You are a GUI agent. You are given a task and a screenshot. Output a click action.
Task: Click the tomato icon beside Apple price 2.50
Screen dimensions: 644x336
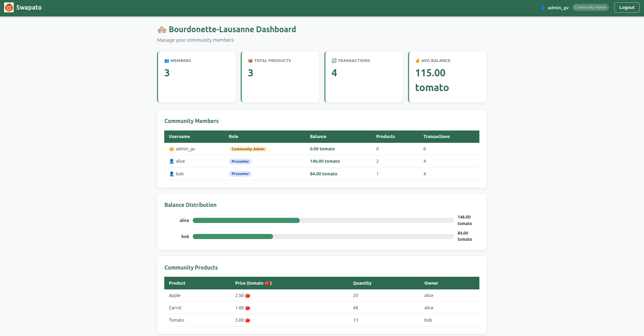point(248,296)
